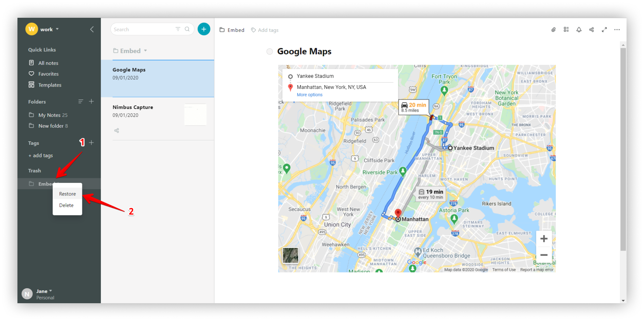Click the 20 min driving route label

click(x=414, y=107)
